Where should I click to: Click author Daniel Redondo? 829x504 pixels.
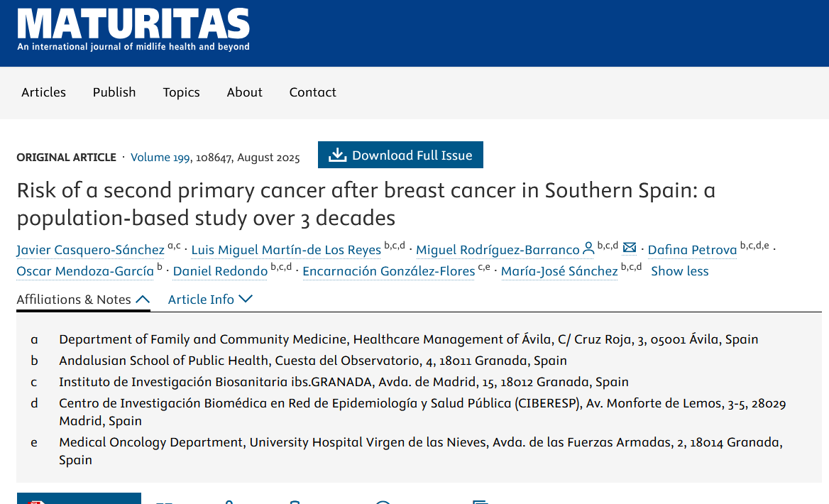[220, 271]
